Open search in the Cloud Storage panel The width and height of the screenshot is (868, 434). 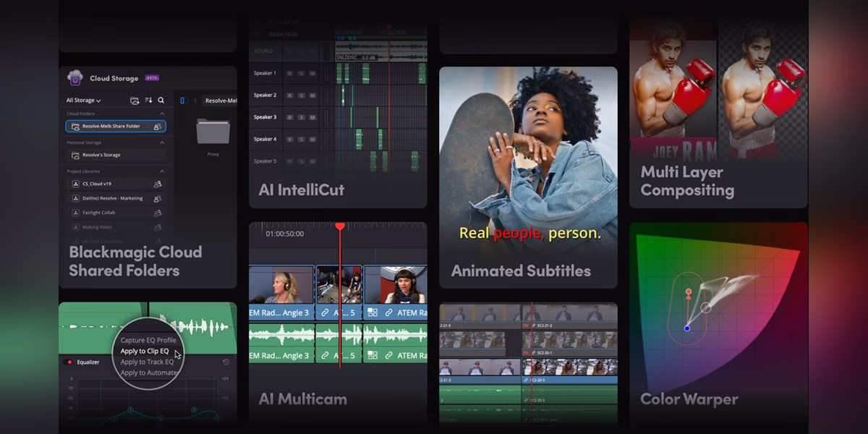161,101
